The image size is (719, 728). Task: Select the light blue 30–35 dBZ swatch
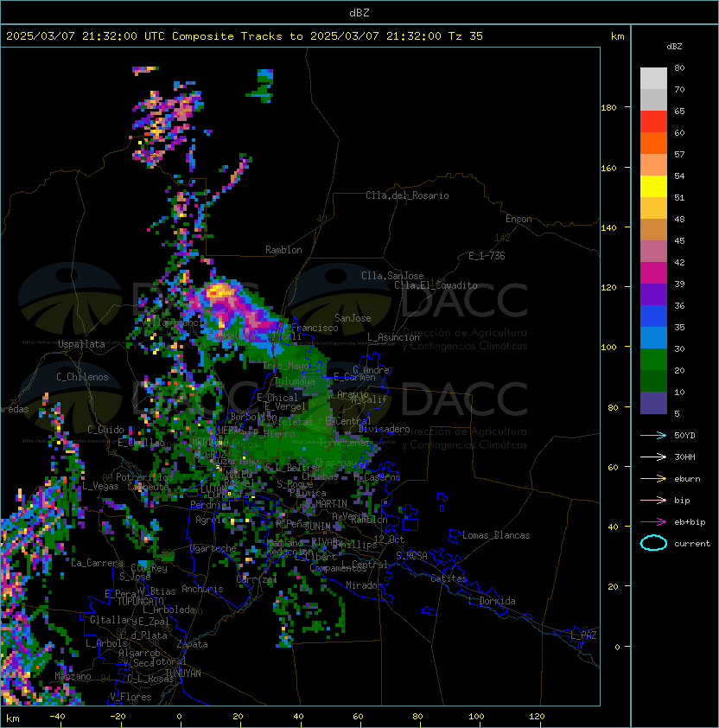[653, 337]
